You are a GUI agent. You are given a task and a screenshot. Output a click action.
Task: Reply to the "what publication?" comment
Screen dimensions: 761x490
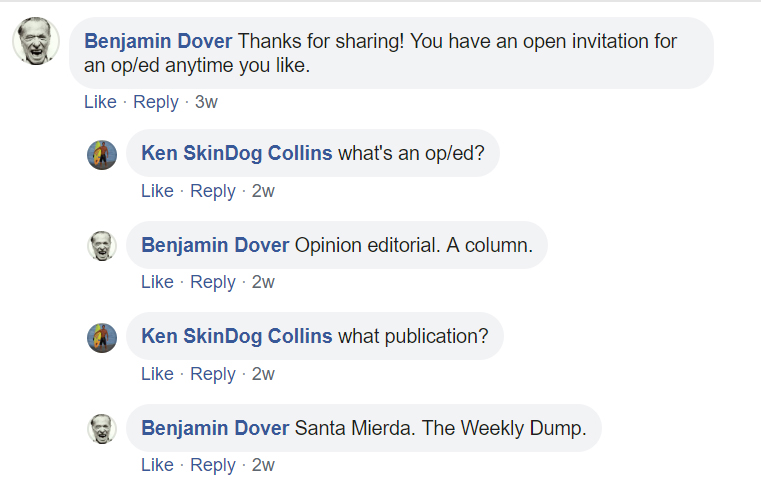[x=212, y=374]
